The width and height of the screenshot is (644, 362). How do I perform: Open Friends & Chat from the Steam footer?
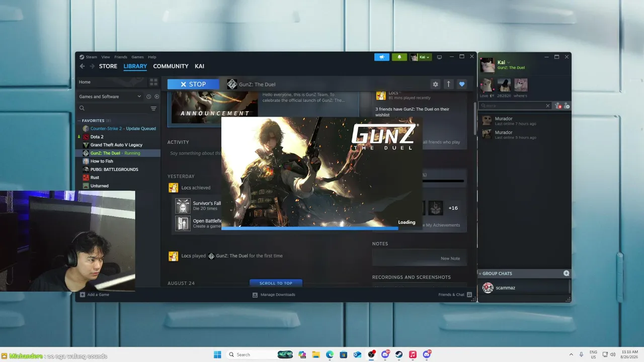(455, 295)
